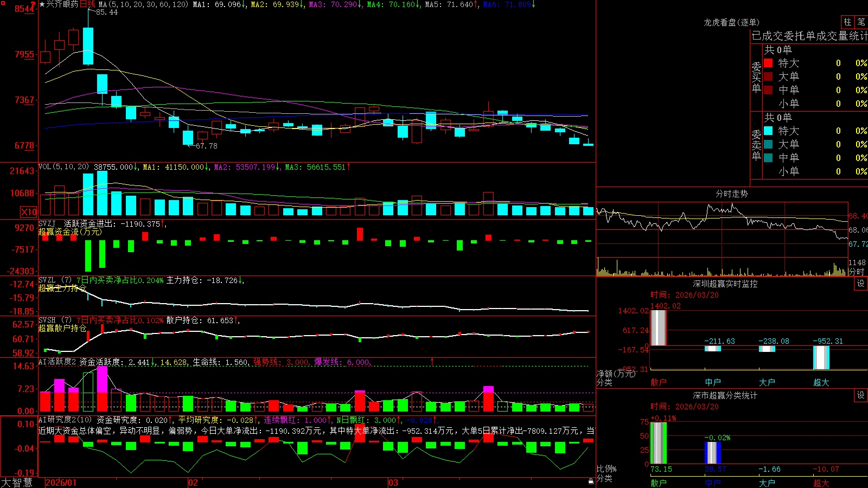
Task: Select the 深市超赢分类统计 panel title
Action: coord(725,395)
